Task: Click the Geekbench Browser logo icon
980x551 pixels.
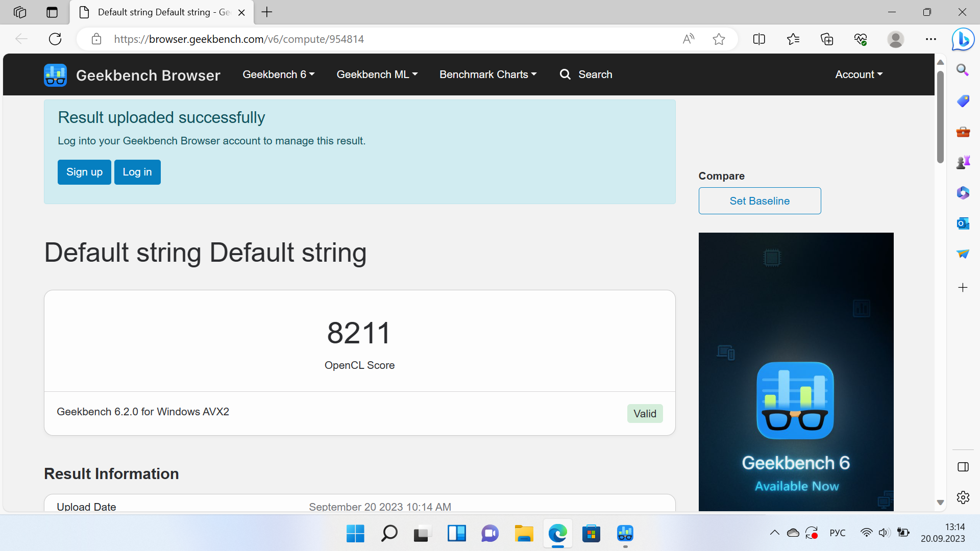Action: (x=55, y=75)
